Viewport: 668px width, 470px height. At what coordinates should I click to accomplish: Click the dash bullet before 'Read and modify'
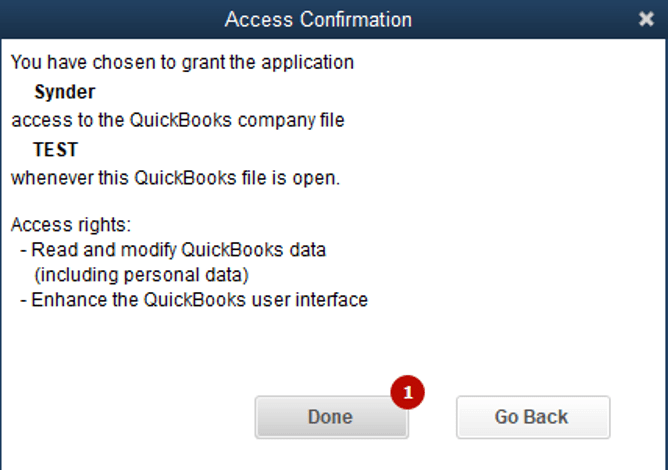[23, 251]
